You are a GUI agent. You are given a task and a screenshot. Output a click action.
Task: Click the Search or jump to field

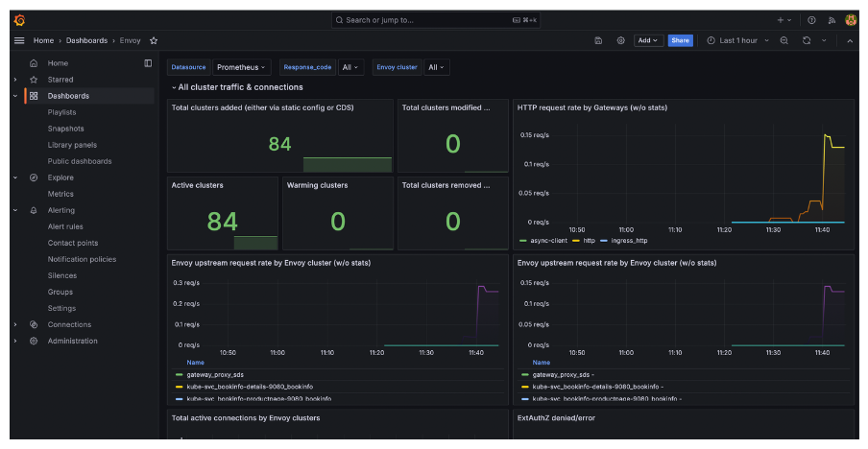[x=435, y=19]
